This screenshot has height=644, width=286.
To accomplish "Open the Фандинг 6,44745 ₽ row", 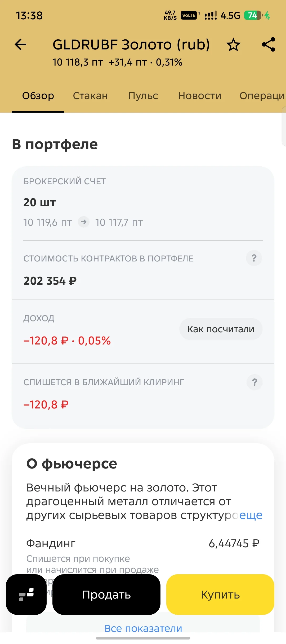I will click(143, 544).
